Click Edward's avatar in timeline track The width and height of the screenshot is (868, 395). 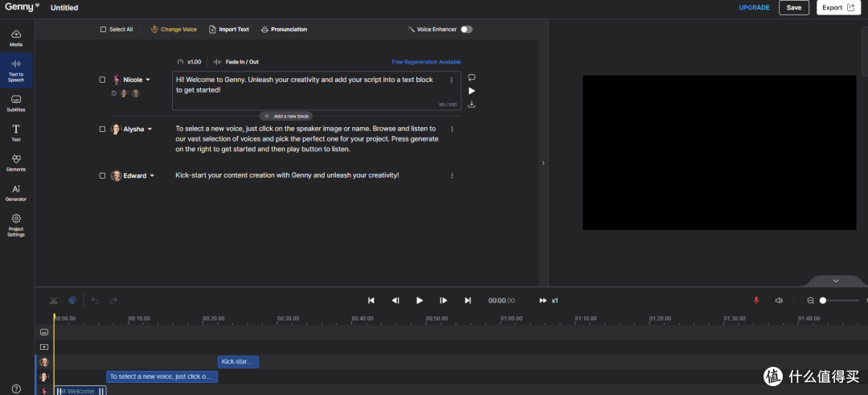(44, 362)
